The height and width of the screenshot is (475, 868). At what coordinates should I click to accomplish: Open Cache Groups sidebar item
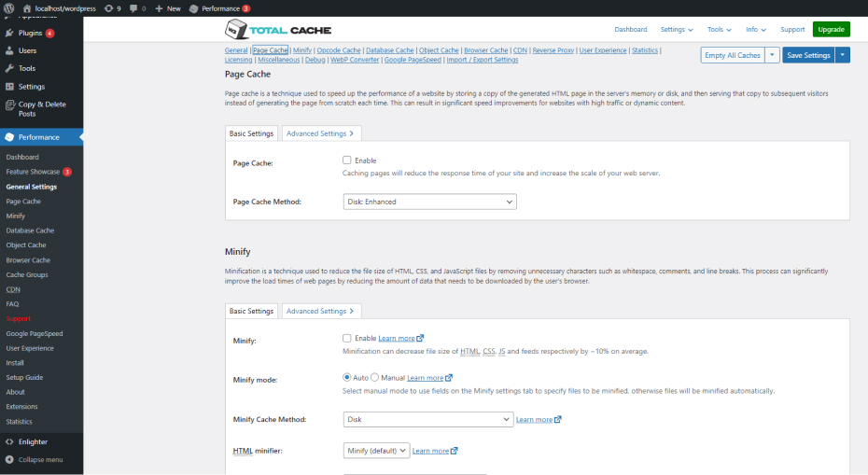coord(27,274)
